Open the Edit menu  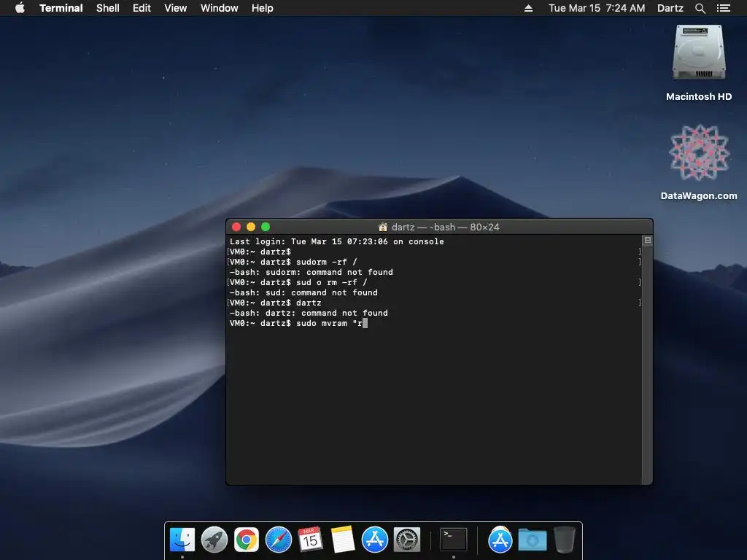pos(142,8)
